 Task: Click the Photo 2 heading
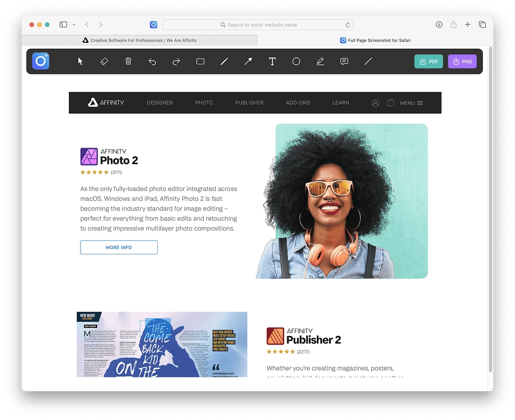click(x=119, y=160)
